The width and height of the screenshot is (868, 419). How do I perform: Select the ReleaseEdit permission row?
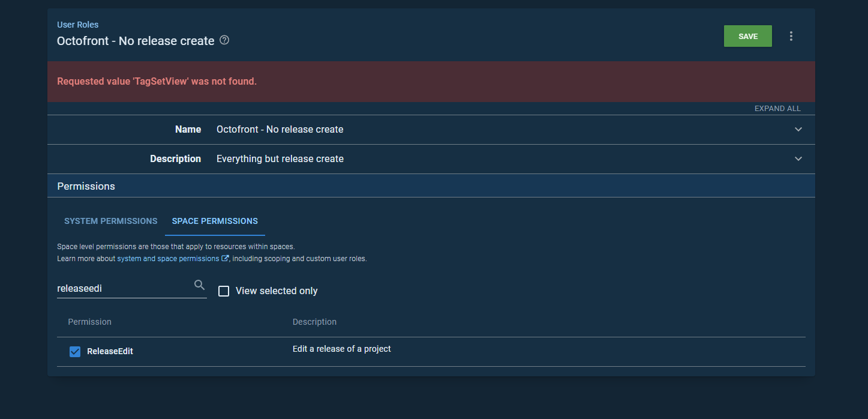point(110,351)
